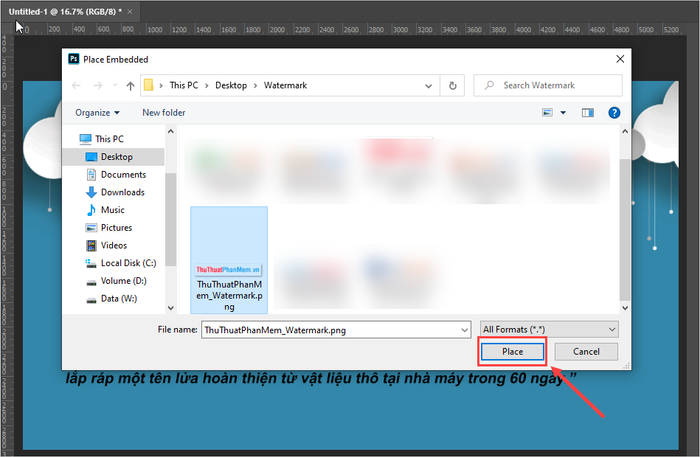Click the Search Watermark field
The image size is (700, 457).
tap(548, 85)
